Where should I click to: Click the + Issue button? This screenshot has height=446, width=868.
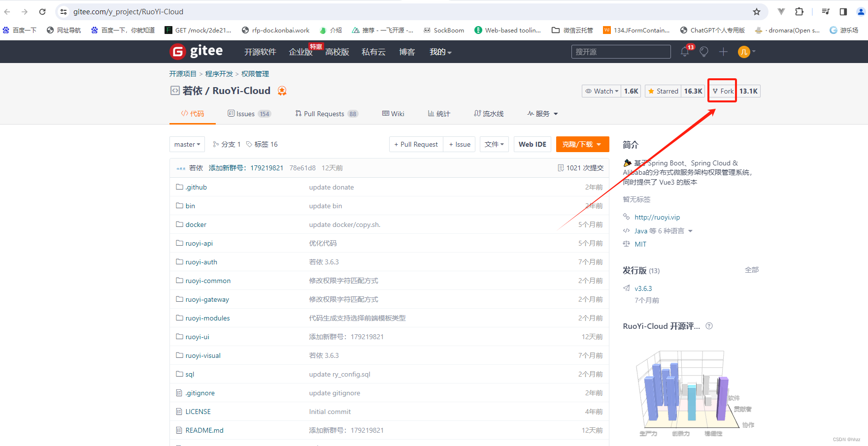pyautogui.click(x=459, y=144)
